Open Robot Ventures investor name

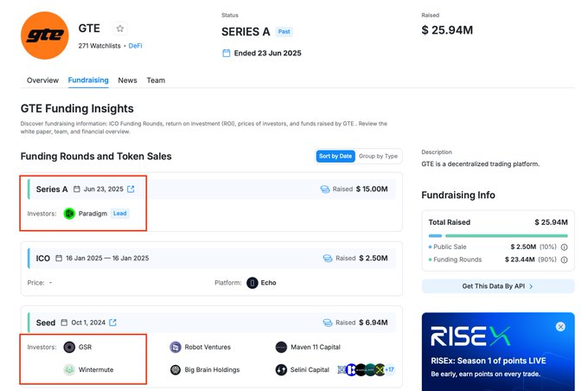pos(208,347)
